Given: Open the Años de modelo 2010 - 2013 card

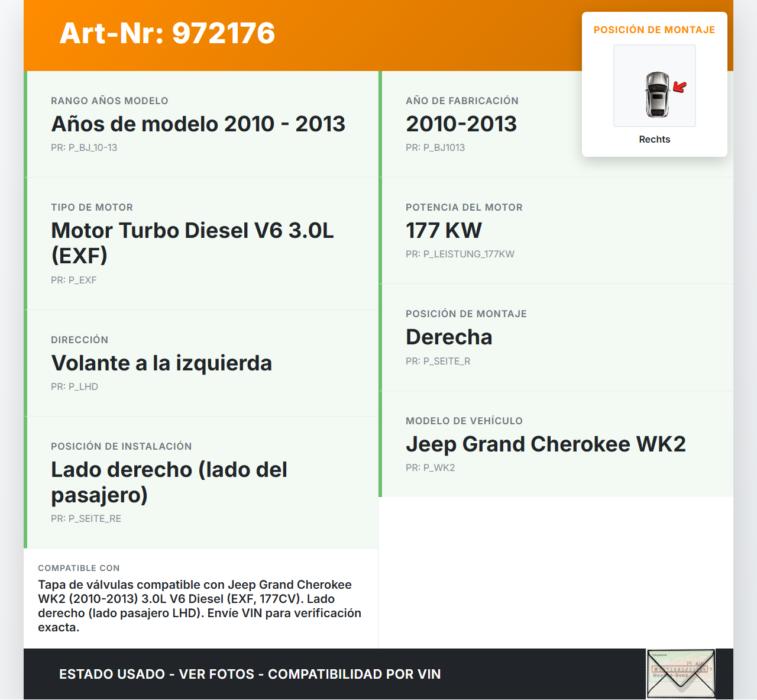Looking at the screenshot, I should click(x=198, y=124).
